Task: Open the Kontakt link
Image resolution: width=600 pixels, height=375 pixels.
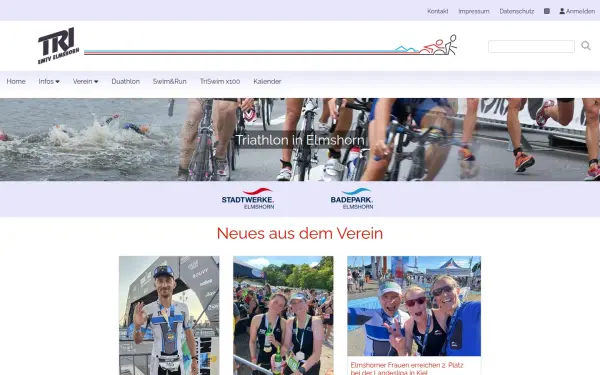Action: tap(437, 11)
